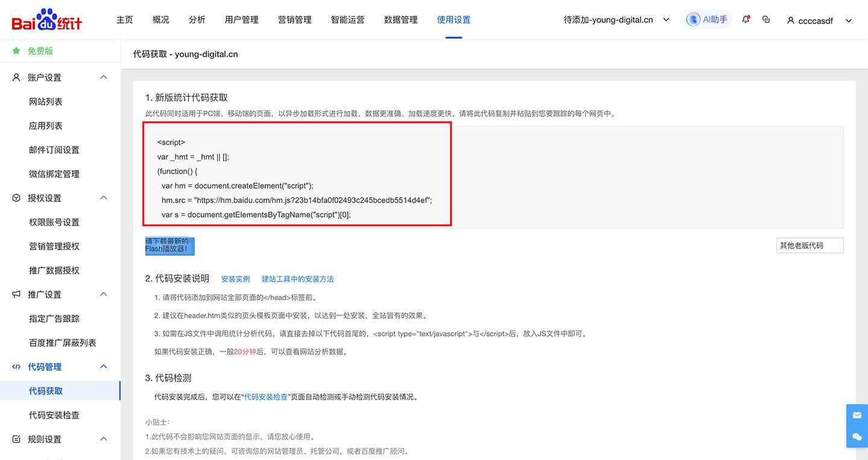
Task: Click the 账户设置 person icon
Action: pos(16,77)
